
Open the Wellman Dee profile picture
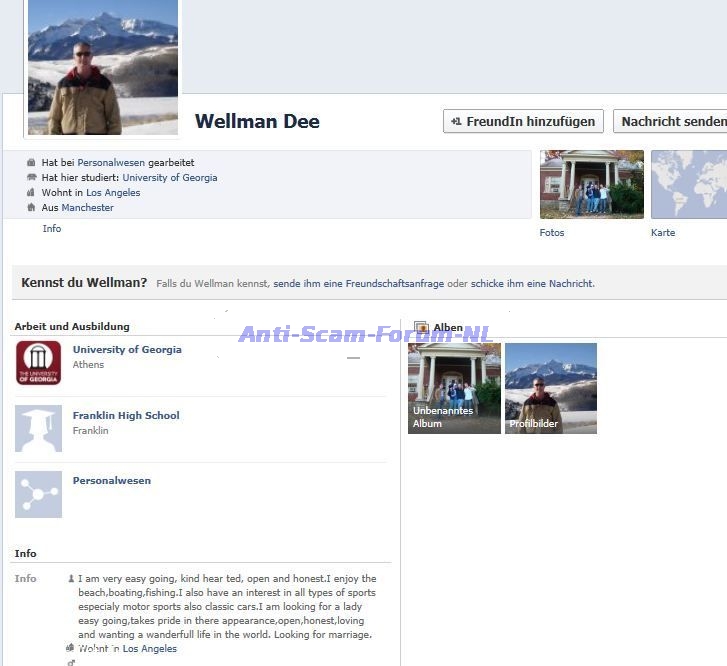(102, 68)
